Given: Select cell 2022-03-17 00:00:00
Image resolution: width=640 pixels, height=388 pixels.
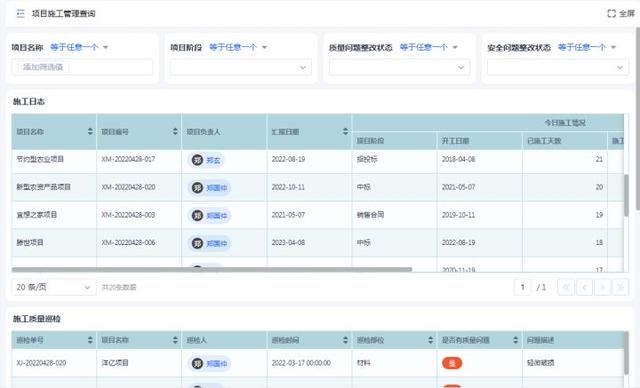Looking at the screenshot, I should click(x=301, y=363).
